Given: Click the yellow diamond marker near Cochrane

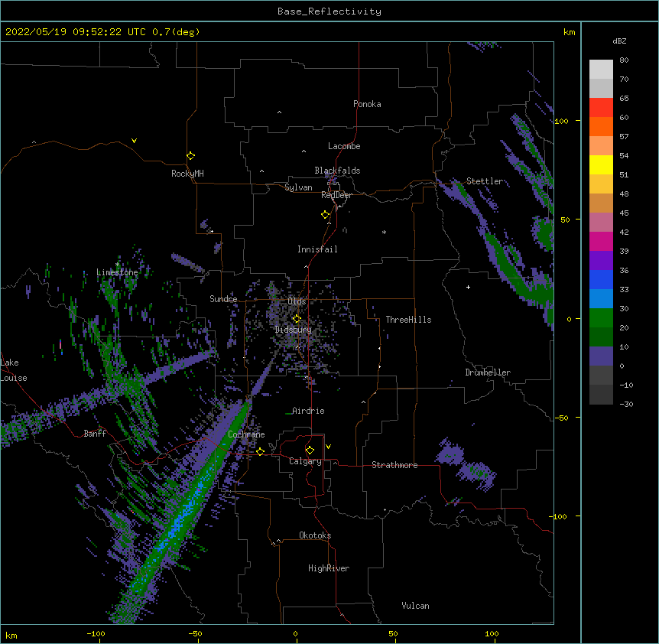Looking at the screenshot, I should (x=260, y=451).
